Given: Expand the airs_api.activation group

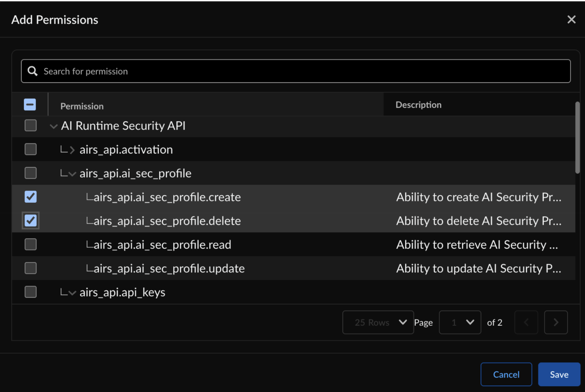Looking at the screenshot, I should [x=73, y=149].
